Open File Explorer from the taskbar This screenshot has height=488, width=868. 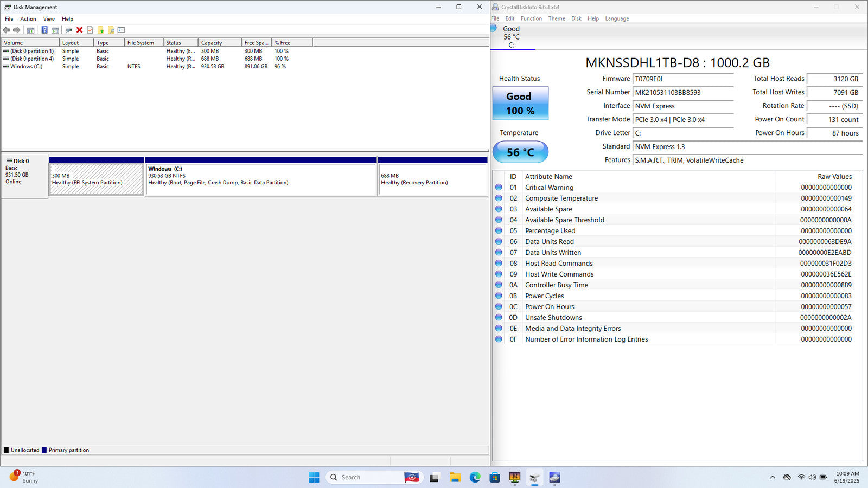pyautogui.click(x=455, y=477)
